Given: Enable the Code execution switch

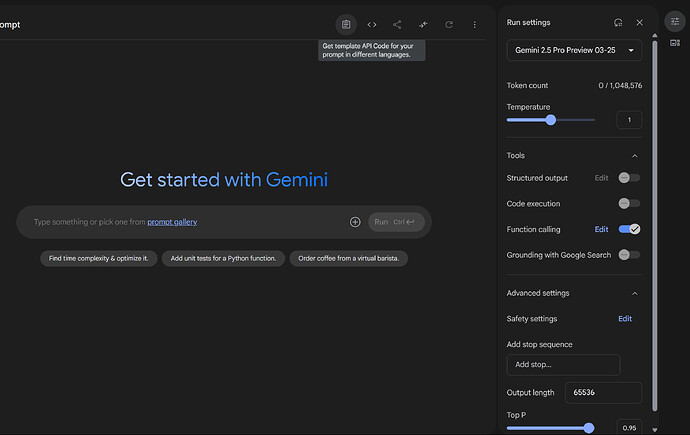Looking at the screenshot, I should pyautogui.click(x=629, y=203).
